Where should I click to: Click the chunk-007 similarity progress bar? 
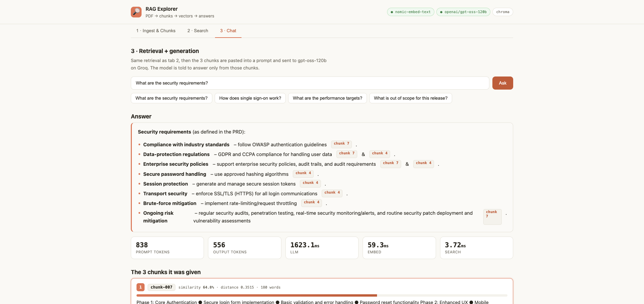[322, 296]
